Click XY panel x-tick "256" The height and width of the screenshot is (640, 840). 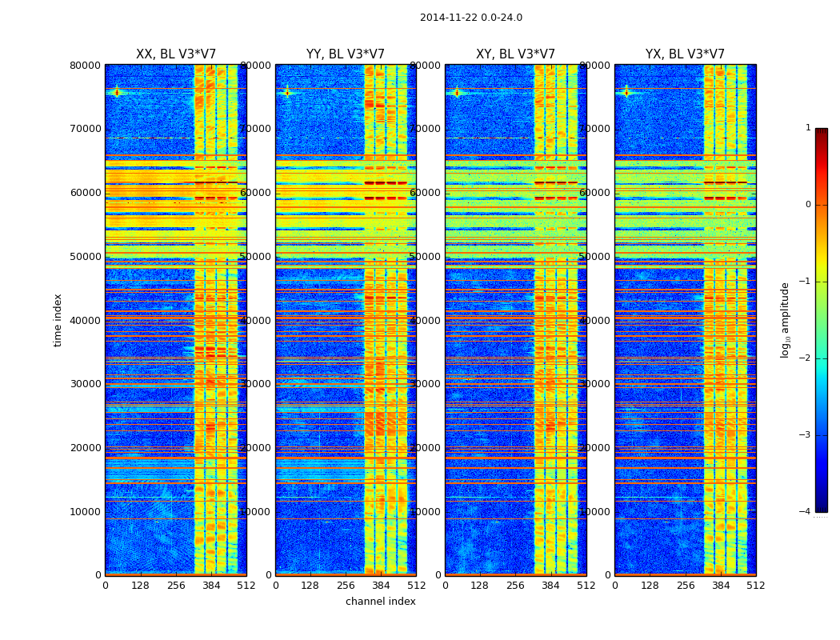(515, 586)
